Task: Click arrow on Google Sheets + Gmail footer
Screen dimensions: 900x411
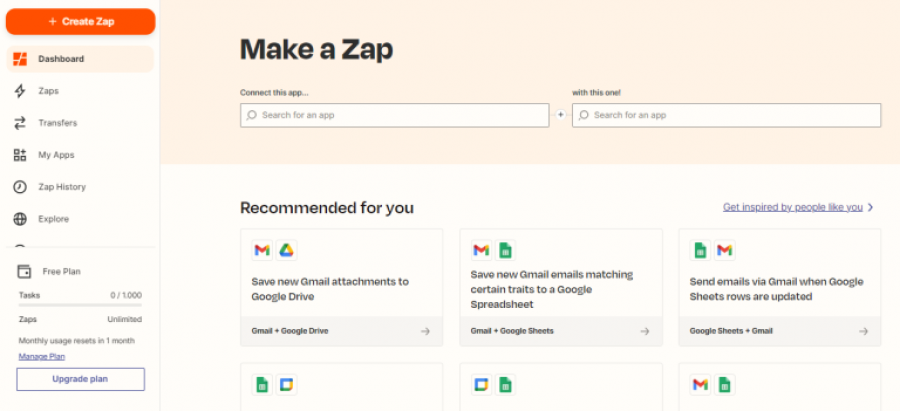Action: click(863, 331)
